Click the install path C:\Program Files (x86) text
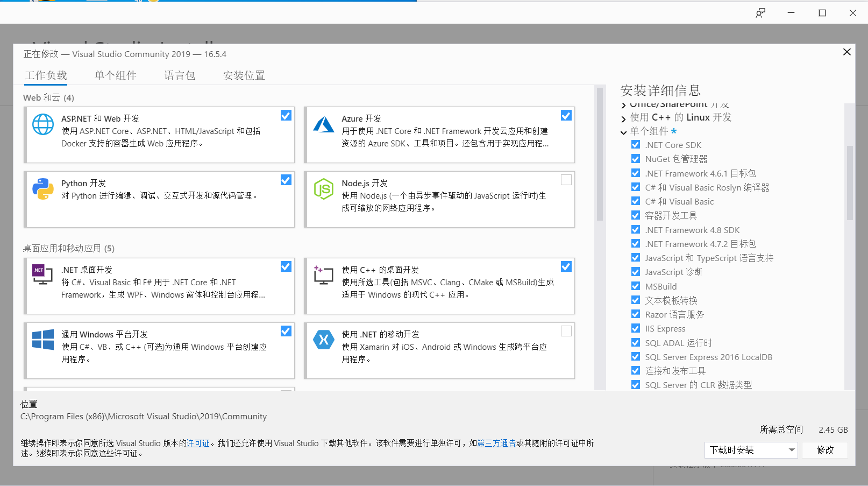 (x=144, y=416)
